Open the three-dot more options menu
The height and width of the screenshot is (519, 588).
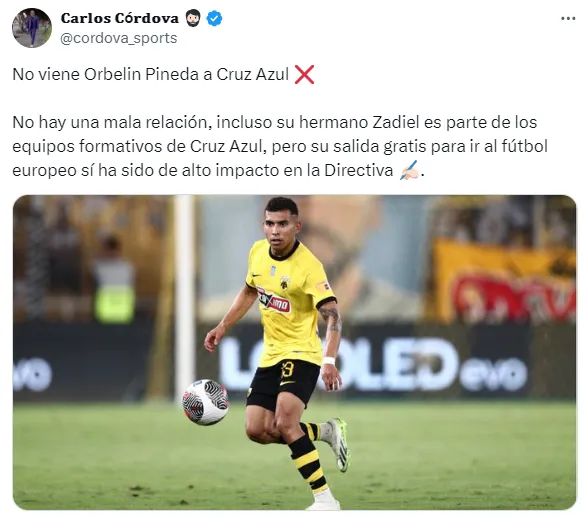[568, 18]
